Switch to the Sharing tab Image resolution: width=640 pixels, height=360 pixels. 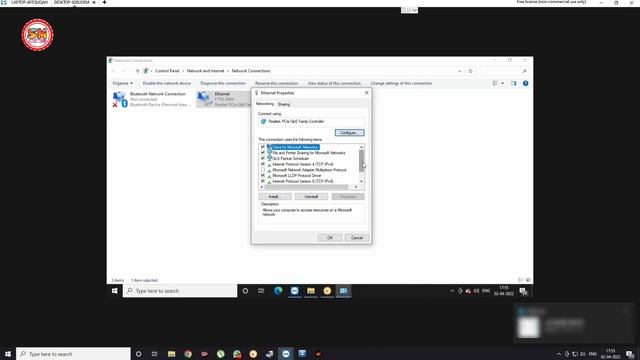pyautogui.click(x=284, y=104)
